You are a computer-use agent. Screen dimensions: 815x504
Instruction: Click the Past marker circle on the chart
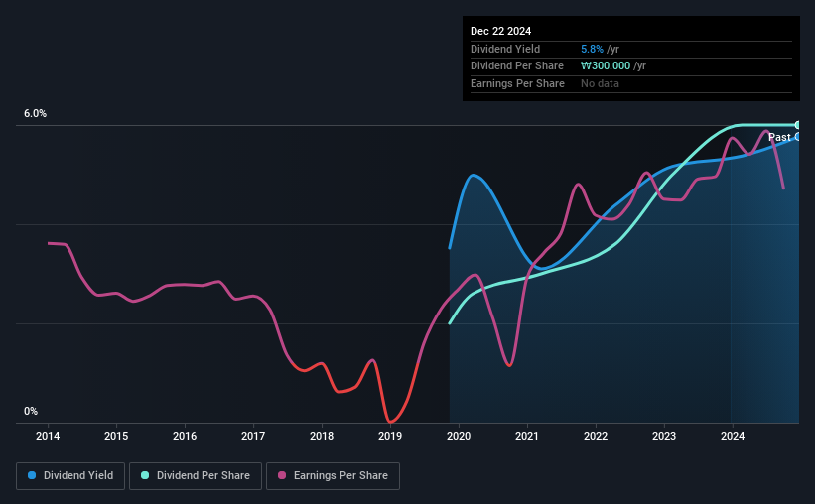click(797, 137)
